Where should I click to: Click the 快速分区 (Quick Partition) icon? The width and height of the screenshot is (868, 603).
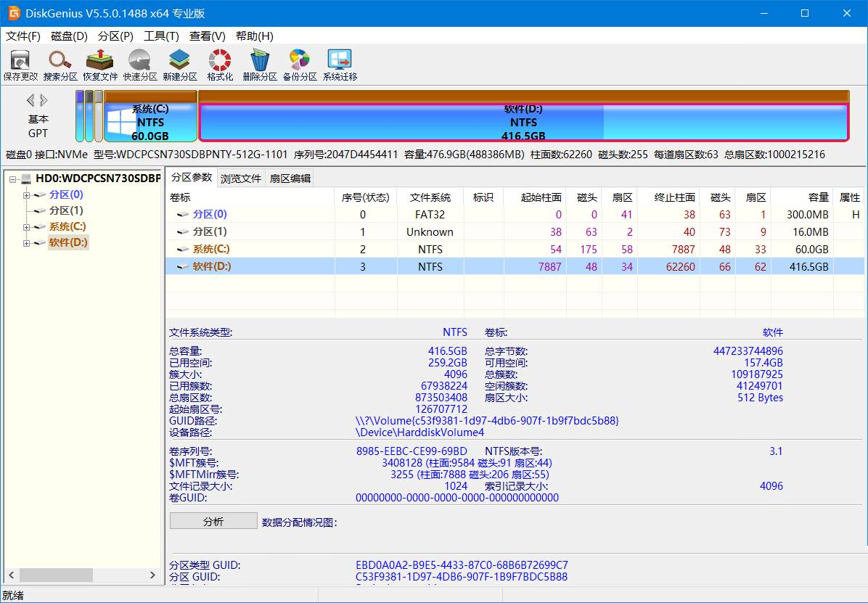pyautogui.click(x=140, y=65)
